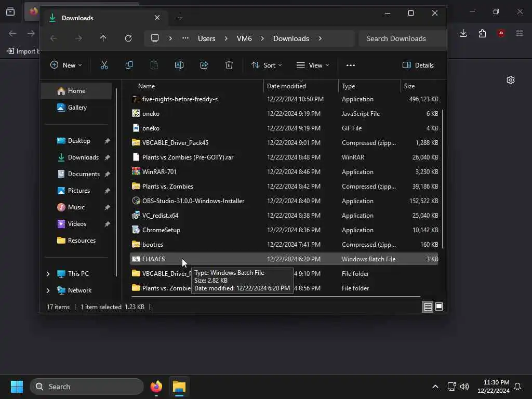Select OBS-Studio-31.0.0-Windows-Installer file

click(284, 201)
